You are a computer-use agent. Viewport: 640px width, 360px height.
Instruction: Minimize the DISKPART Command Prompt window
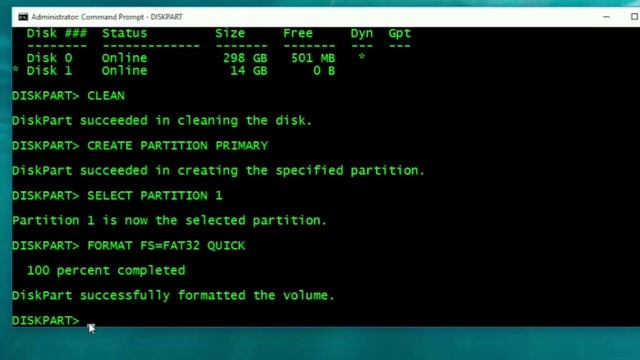coord(606,17)
